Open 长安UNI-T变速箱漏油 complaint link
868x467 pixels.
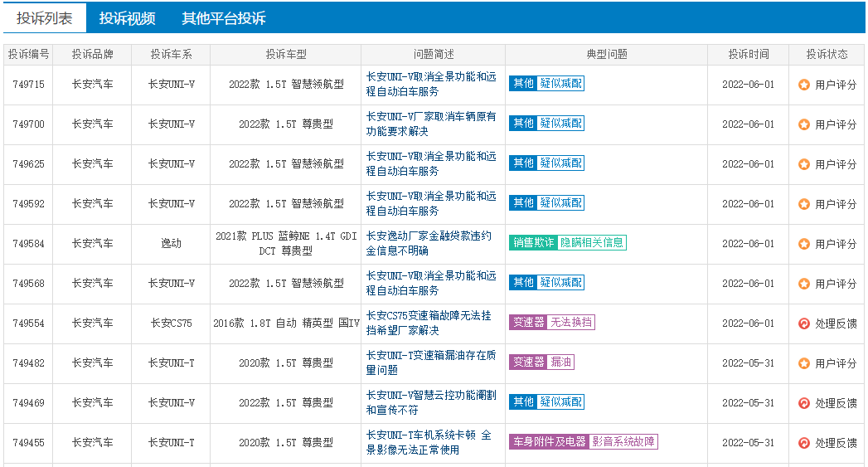(x=431, y=362)
